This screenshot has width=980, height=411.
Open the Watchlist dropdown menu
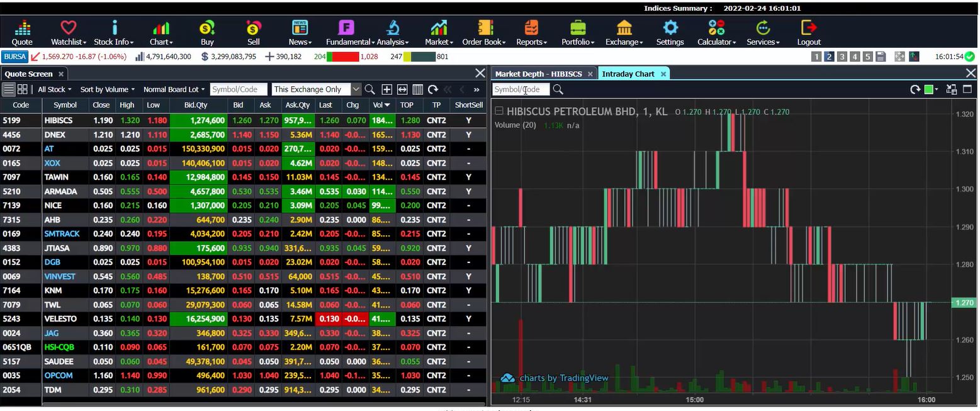[x=69, y=33]
